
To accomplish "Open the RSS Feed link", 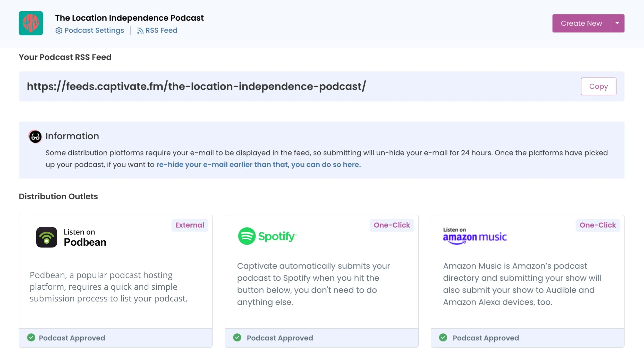I will 161,30.
